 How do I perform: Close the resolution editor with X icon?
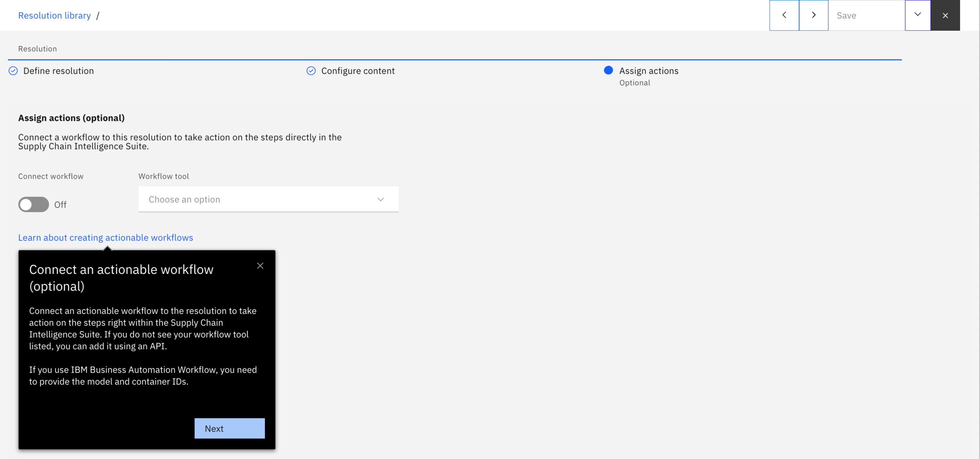945,15
